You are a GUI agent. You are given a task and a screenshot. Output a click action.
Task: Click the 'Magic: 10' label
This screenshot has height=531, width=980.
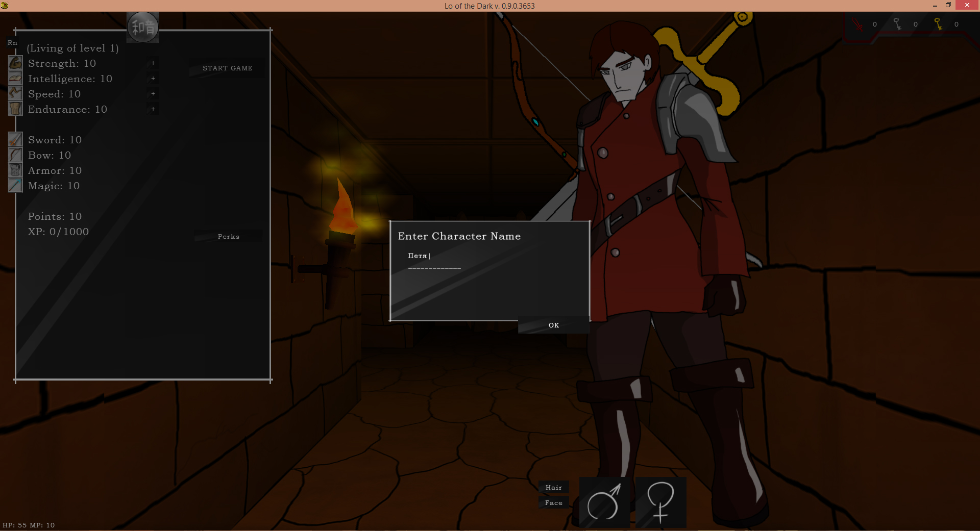pyautogui.click(x=54, y=186)
